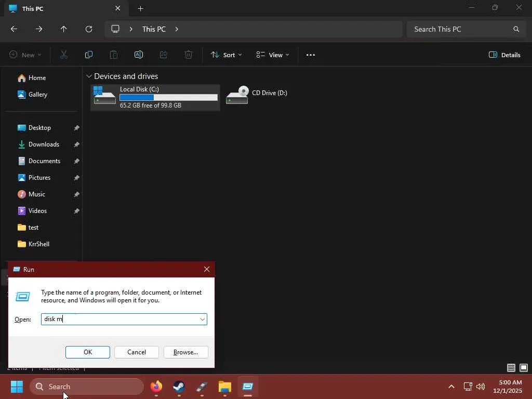Select the CD Drive (D:) icon
Screen dimensions: 532x399
coord(237,95)
